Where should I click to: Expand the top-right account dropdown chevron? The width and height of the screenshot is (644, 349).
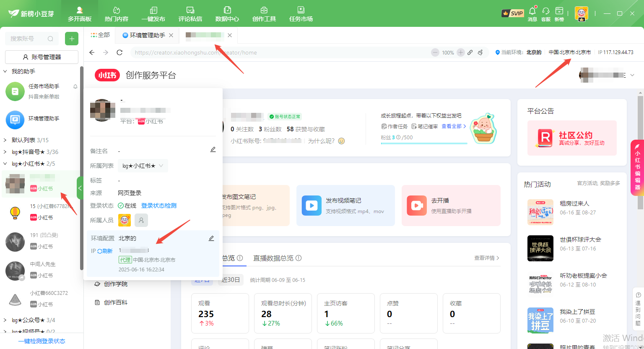(x=632, y=75)
